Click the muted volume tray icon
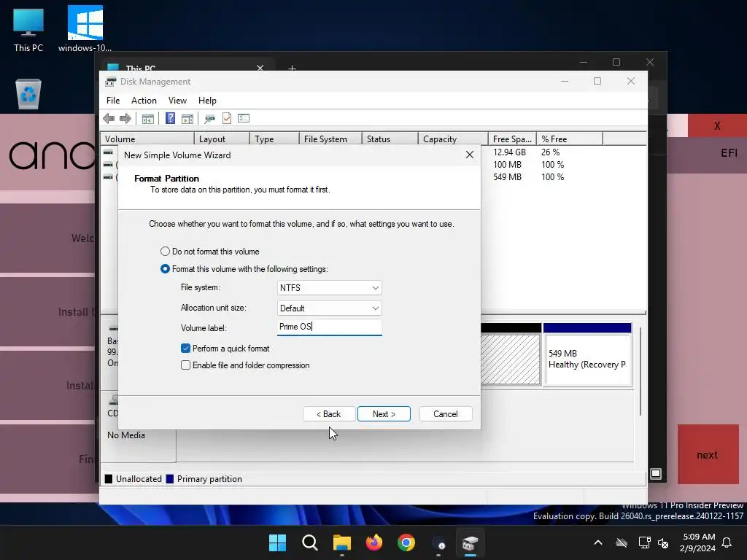This screenshot has width=747, height=560. coord(663,542)
